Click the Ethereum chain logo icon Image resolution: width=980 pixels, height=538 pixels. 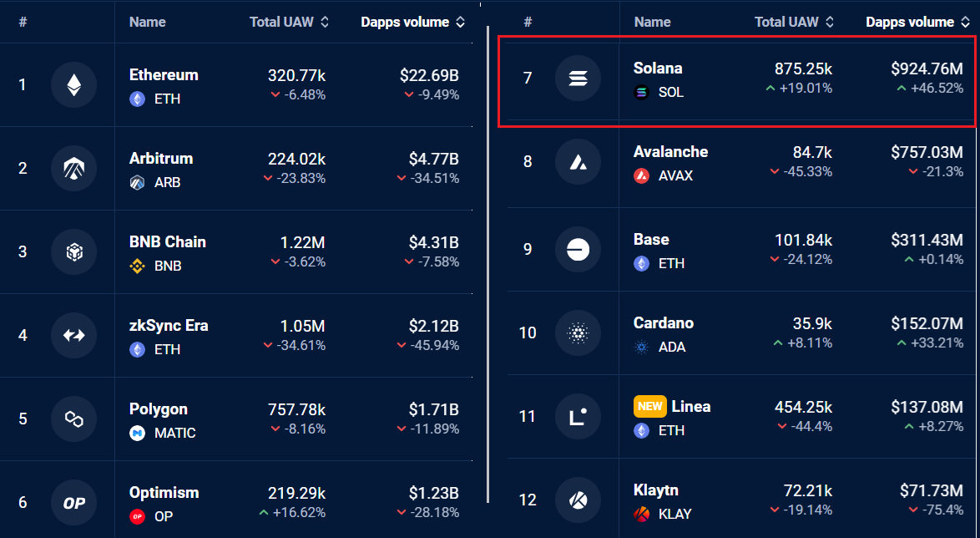pos(74,84)
